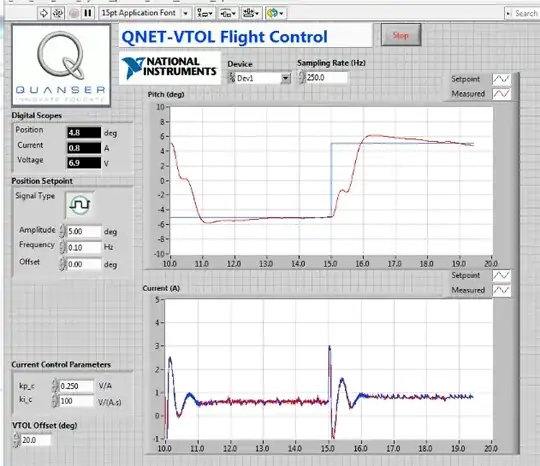
Task: Click the Pause toolbar button
Action: [x=88, y=13]
